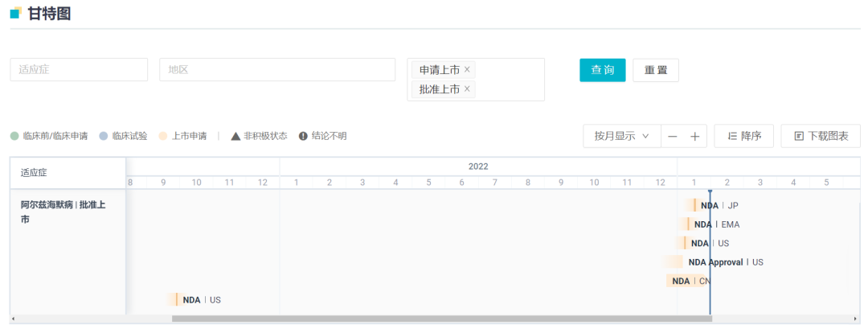Open the 按月显示 dropdown

tap(621, 137)
